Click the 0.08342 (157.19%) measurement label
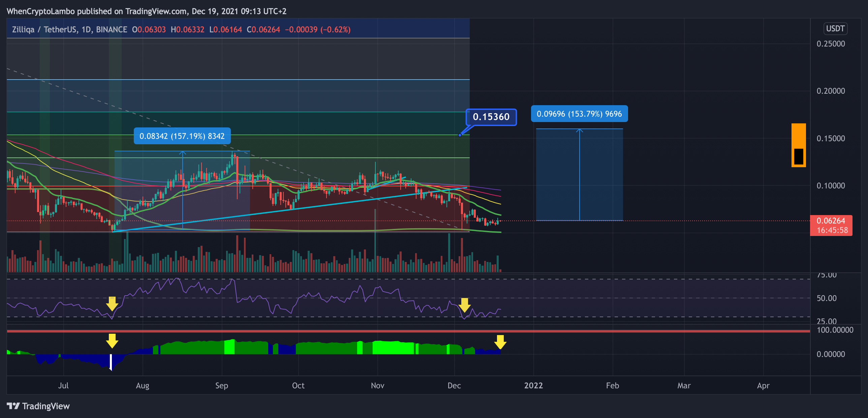This screenshot has height=418, width=868. click(x=182, y=136)
